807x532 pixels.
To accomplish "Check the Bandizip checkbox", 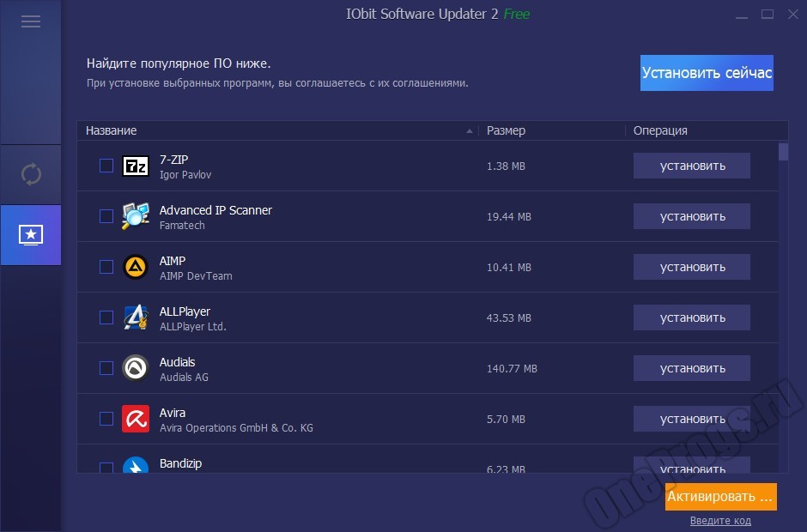I will click(x=106, y=467).
